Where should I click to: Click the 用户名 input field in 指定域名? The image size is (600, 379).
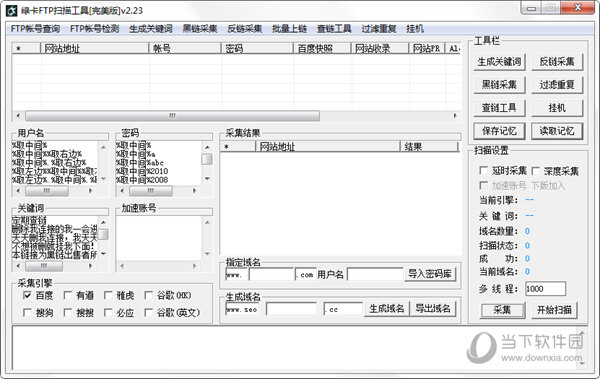coord(375,274)
